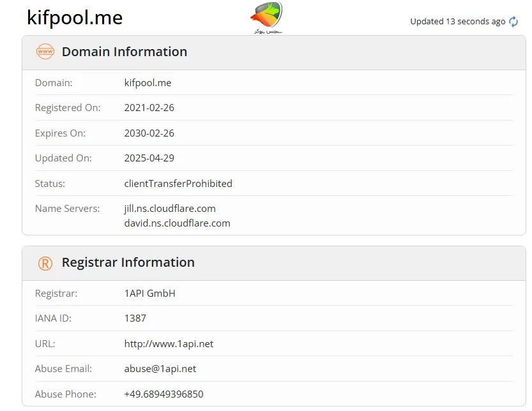Select the Registrar Information section header
Viewport: 532px width, 411px height.
tap(128, 262)
